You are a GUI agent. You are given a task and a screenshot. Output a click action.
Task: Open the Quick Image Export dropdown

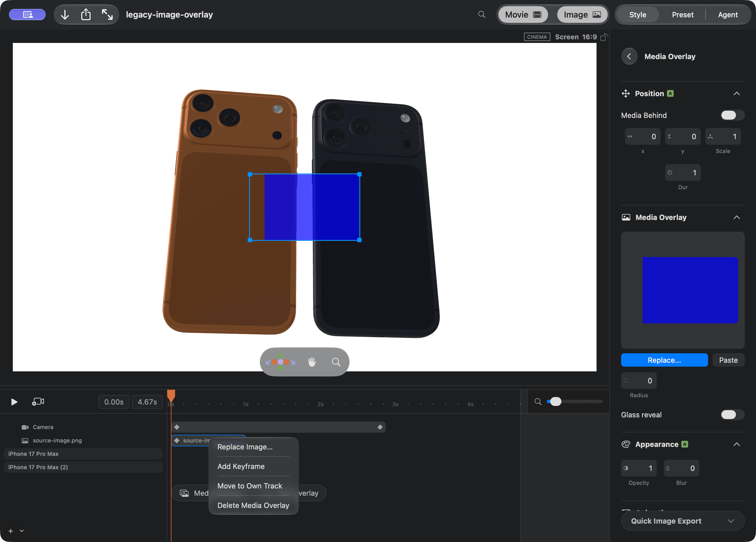click(683, 521)
